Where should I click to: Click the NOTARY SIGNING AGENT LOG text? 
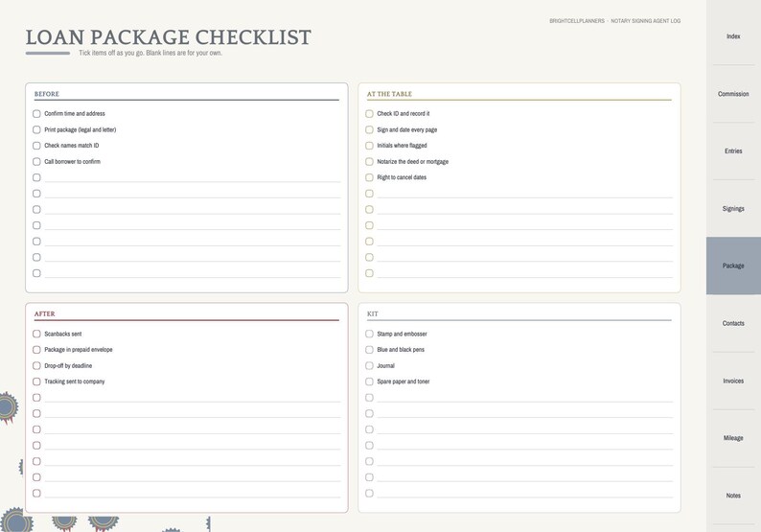(645, 21)
